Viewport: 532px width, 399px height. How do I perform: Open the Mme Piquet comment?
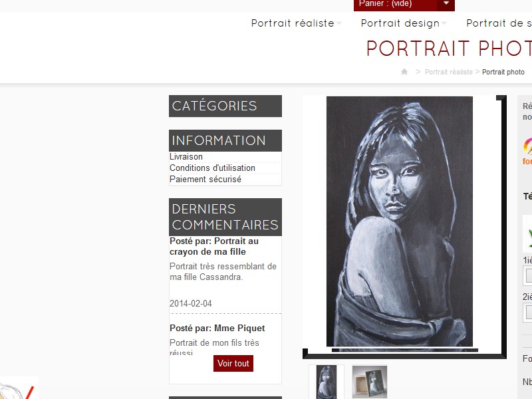[x=217, y=328]
